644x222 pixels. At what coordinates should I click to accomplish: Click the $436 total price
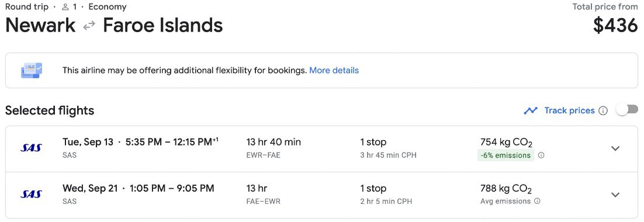tap(615, 26)
